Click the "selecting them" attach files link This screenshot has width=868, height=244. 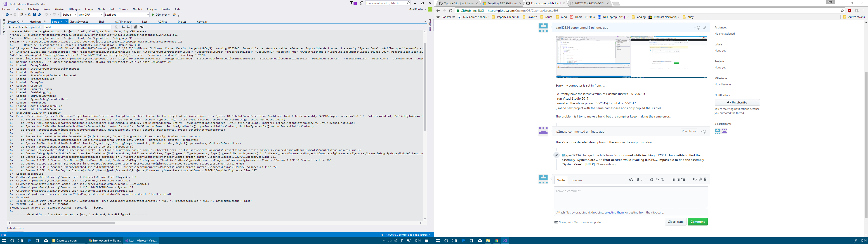tap(614, 213)
